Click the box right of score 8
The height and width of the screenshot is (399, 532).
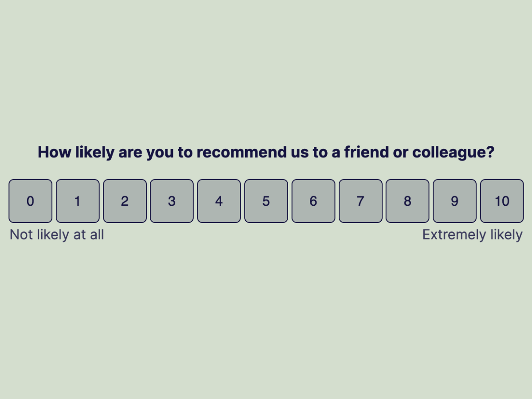(454, 201)
